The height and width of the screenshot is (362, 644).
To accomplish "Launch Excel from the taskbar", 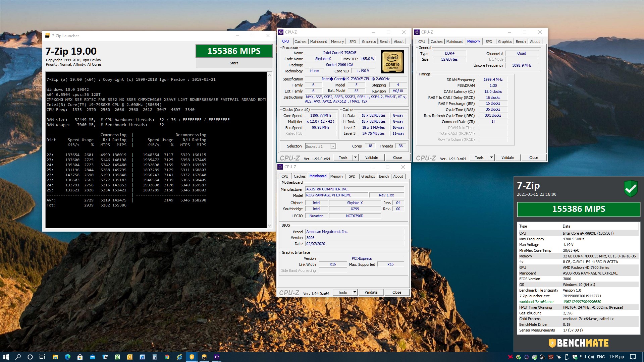I will coord(117,357).
